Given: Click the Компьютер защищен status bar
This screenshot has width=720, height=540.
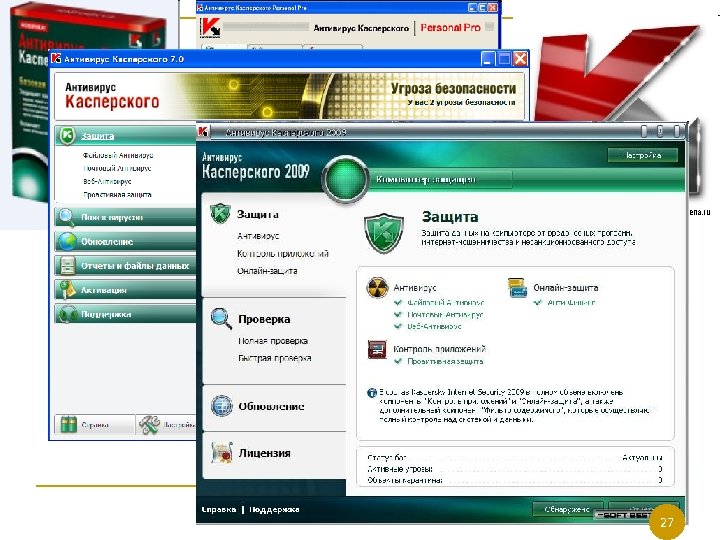Looking at the screenshot, I should pyautogui.click(x=443, y=179).
